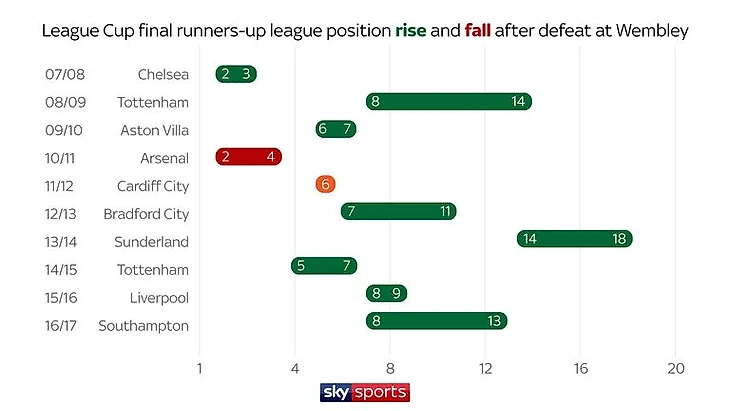Select Arsenal's red fall bar
Screen dimensions: 730x411
(x=249, y=157)
